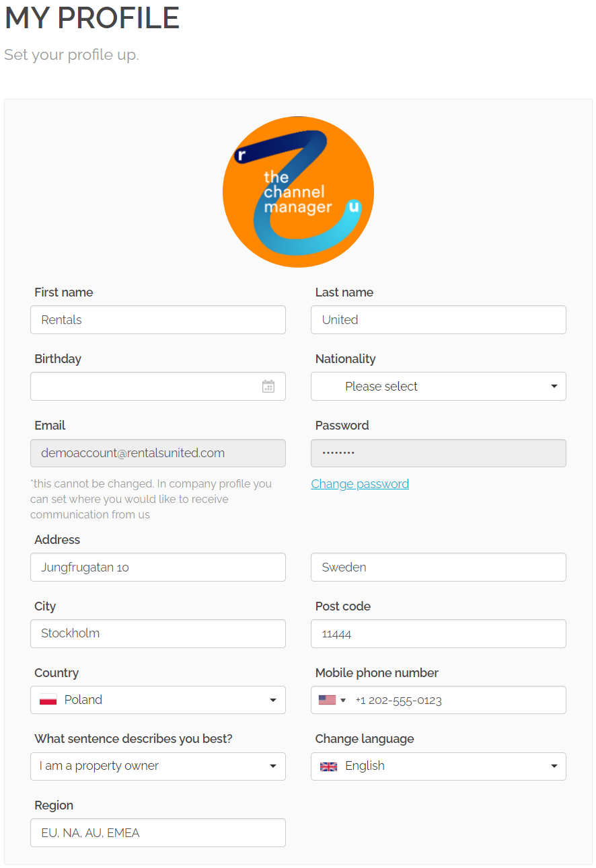Click the UK flag in language selector
The image size is (596, 868).
328,766
